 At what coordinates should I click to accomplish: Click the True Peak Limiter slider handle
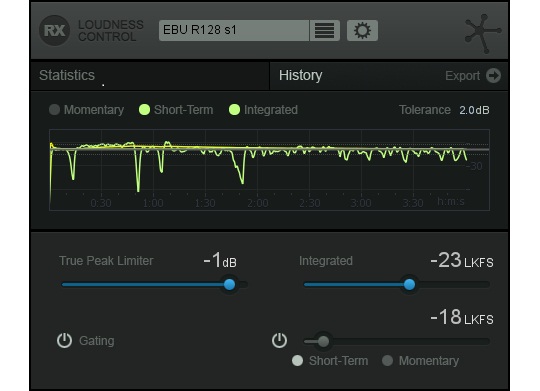point(229,284)
